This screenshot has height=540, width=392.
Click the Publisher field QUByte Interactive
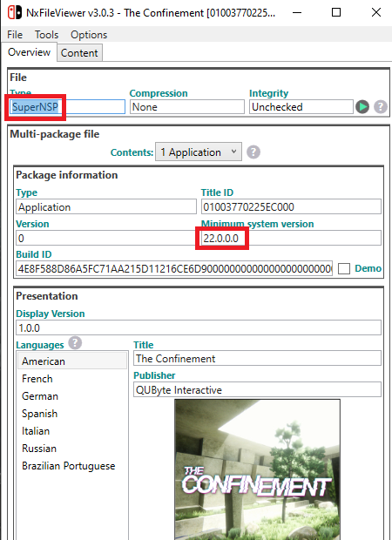(x=257, y=390)
